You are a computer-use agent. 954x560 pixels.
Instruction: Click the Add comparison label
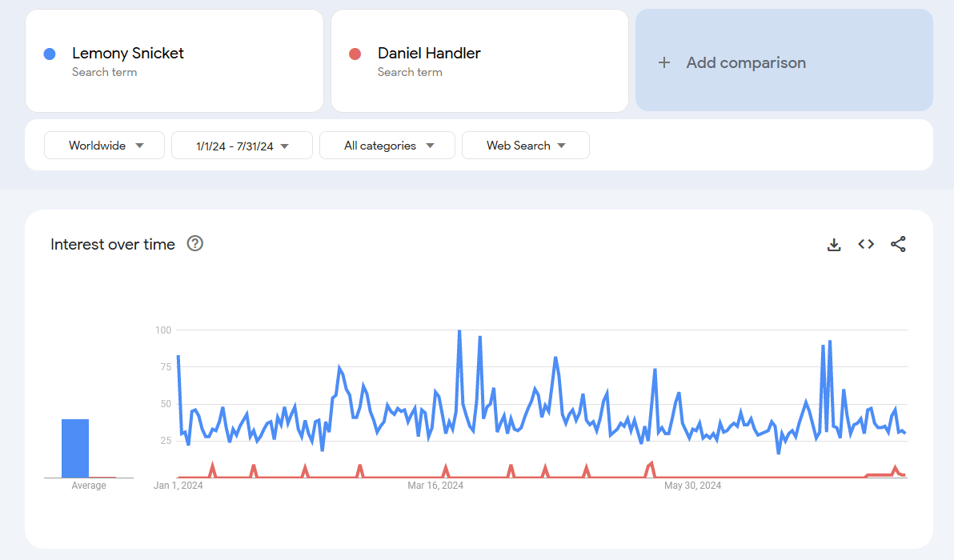tap(746, 62)
